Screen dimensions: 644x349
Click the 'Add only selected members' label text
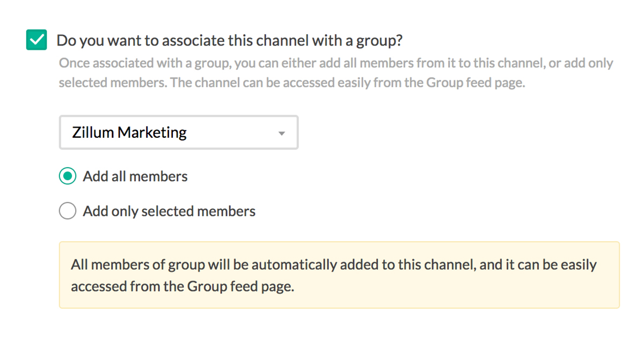(169, 211)
